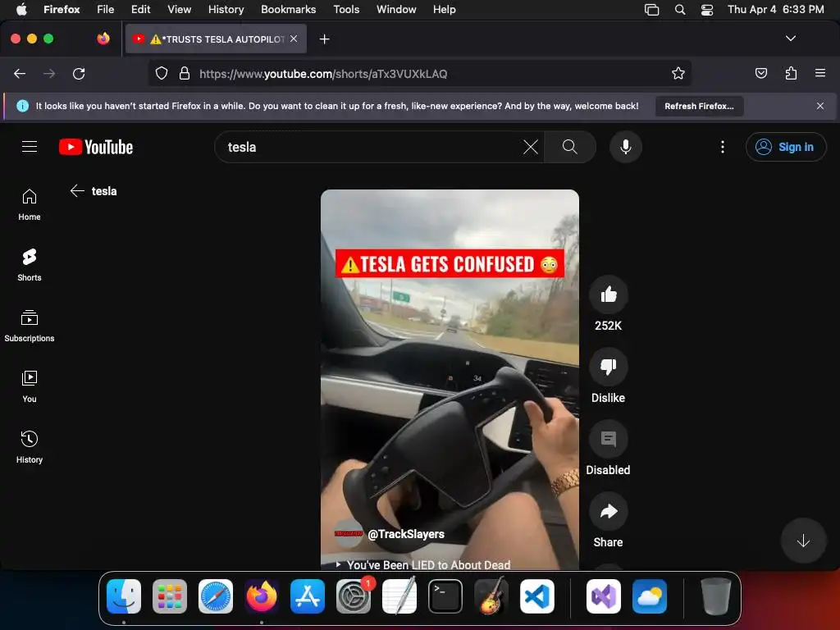Open Finder from the Dock
The width and height of the screenshot is (840, 630).
pyautogui.click(x=124, y=596)
